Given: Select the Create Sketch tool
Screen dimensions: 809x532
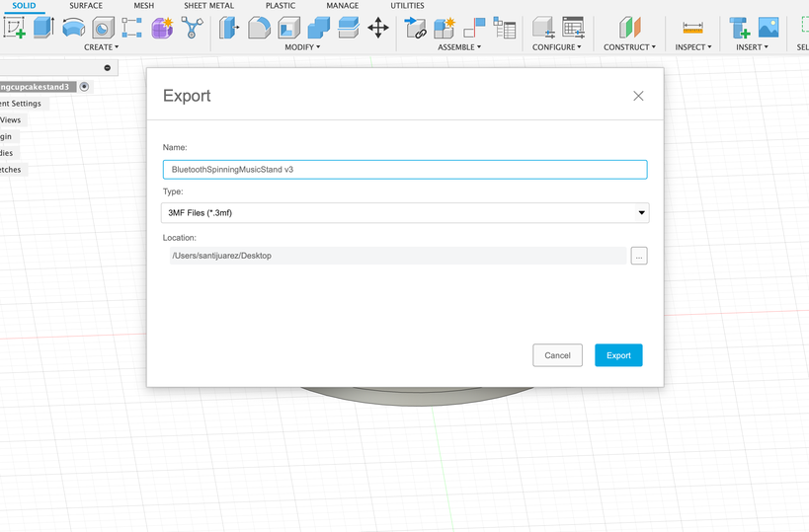Looking at the screenshot, I should coord(15,28).
